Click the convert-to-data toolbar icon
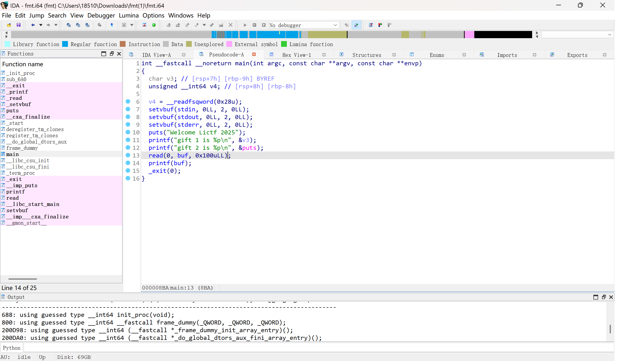Screen dimensions: 644x361 pos(178,25)
